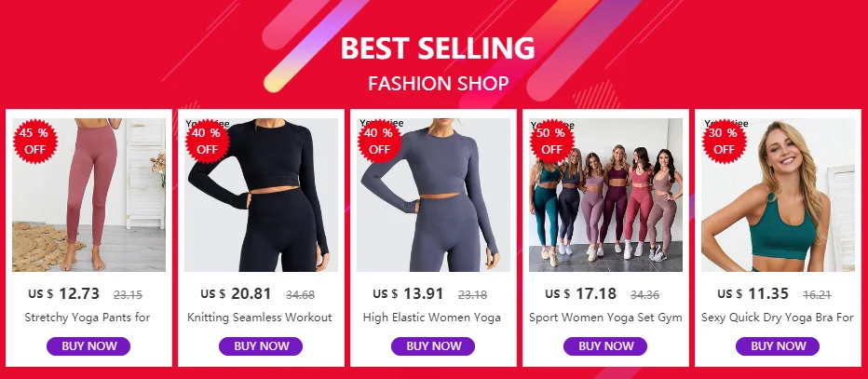Open the black long-sleeve workout set image

262,195
